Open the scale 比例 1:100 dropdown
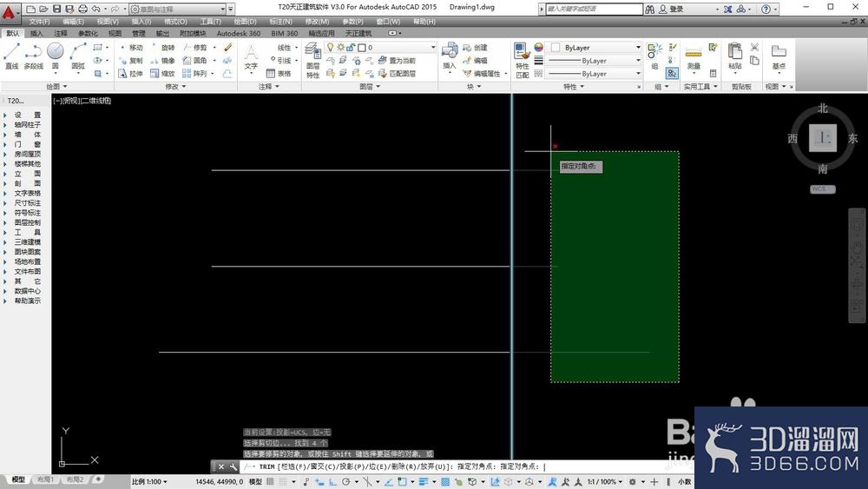Image resolution: width=868 pixels, height=489 pixels. [150, 482]
